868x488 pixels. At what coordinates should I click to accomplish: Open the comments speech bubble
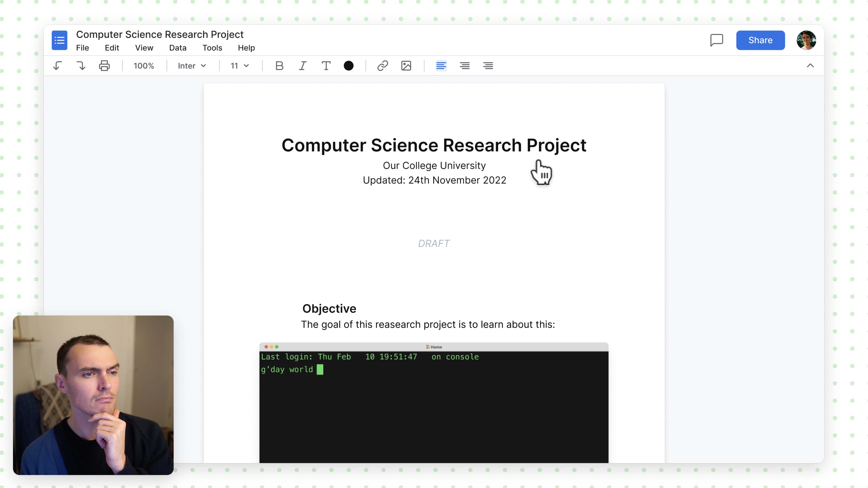click(x=716, y=40)
